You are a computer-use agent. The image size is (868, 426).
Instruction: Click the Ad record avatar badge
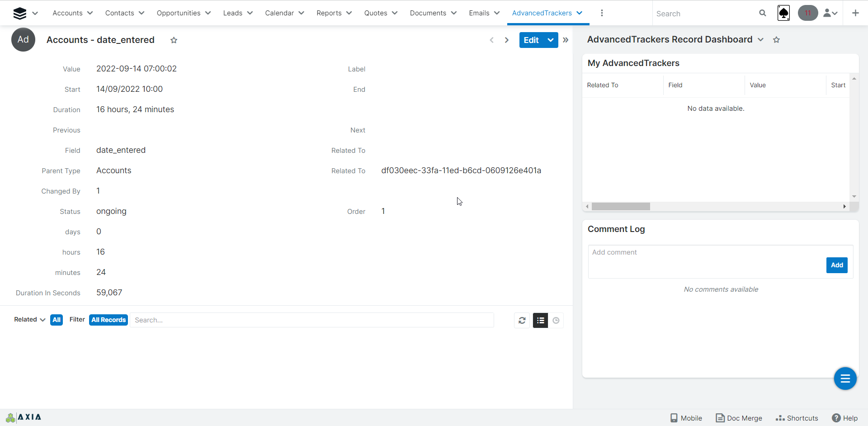(23, 40)
